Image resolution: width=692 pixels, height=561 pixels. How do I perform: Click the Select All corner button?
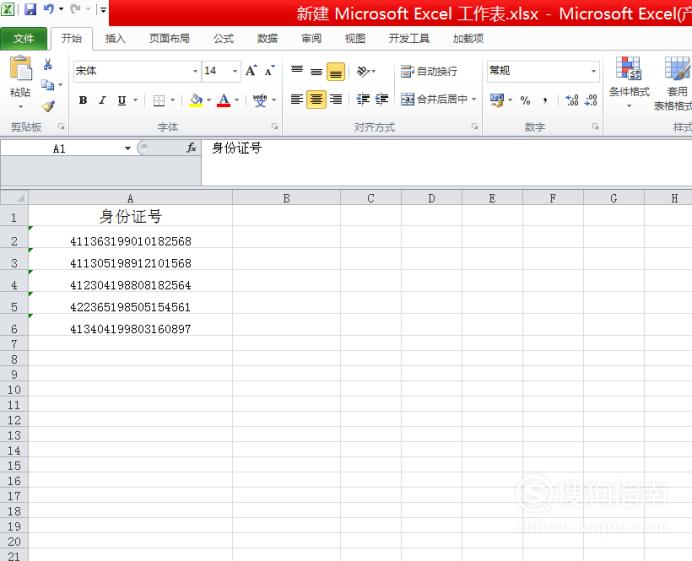[x=15, y=198]
